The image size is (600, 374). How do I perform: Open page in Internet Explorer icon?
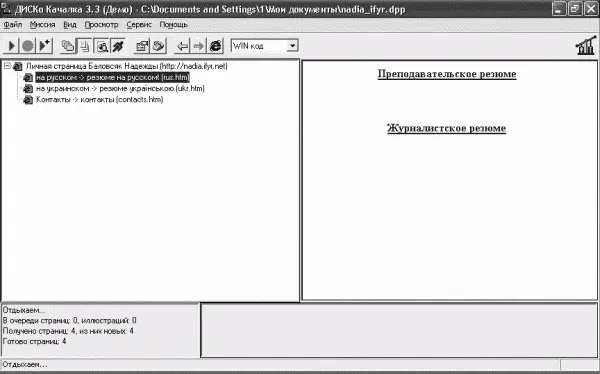coord(215,46)
